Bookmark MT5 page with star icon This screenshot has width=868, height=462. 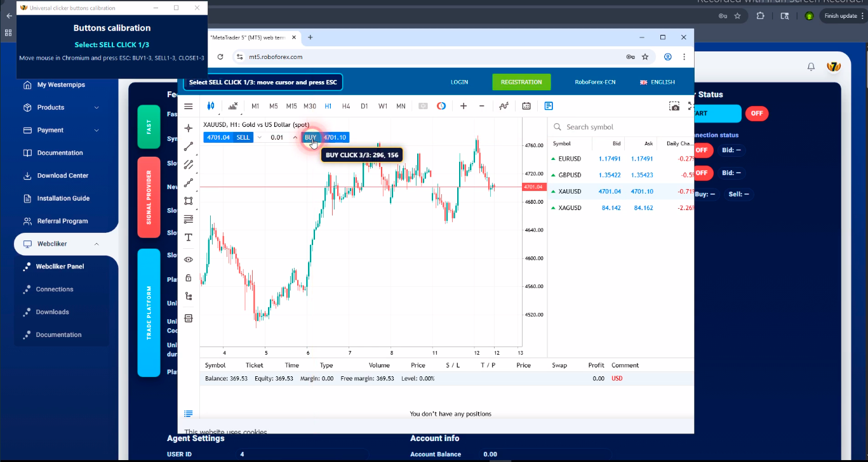645,56
